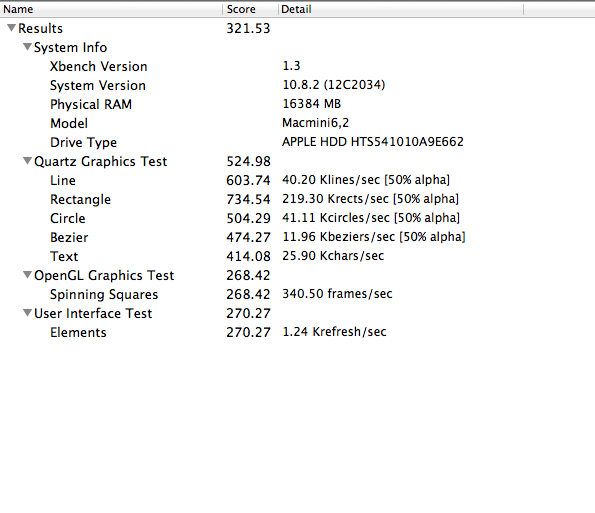Image resolution: width=595 pixels, height=513 pixels.
Task: Collapse the Results disclosure triangle
Action: point(11,28)
